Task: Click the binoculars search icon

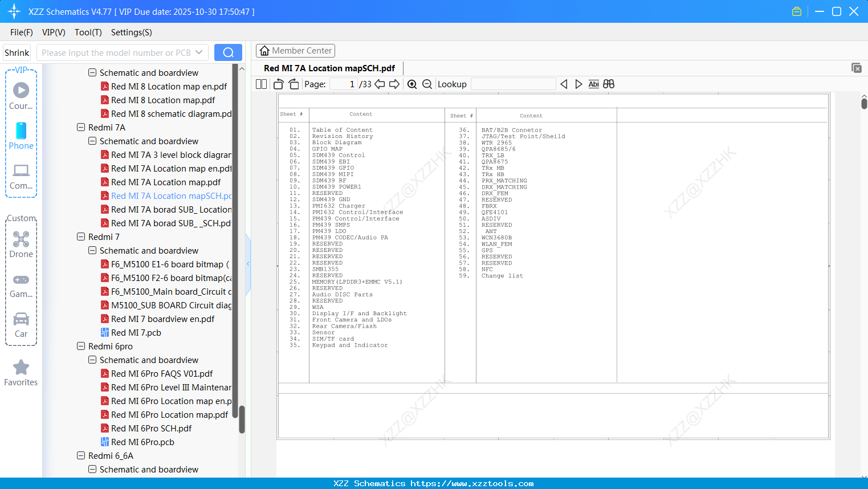Action: click(609, 84)
